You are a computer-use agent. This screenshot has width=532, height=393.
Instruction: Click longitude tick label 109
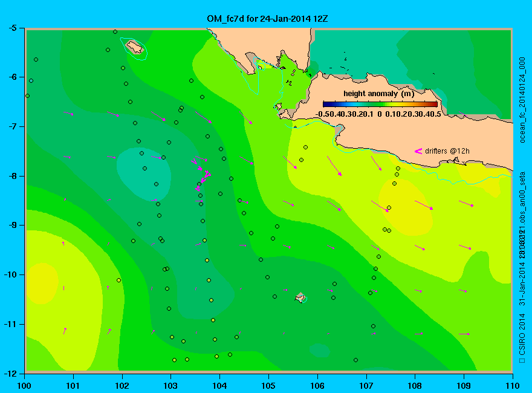(x=464, y=386)
